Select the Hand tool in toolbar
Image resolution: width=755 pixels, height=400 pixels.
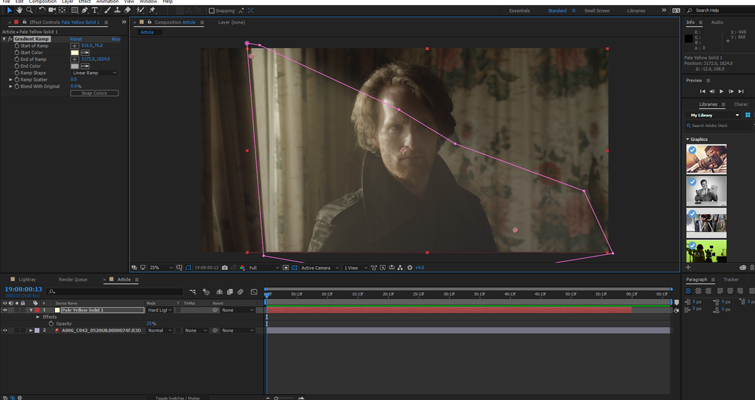[19, 10]
